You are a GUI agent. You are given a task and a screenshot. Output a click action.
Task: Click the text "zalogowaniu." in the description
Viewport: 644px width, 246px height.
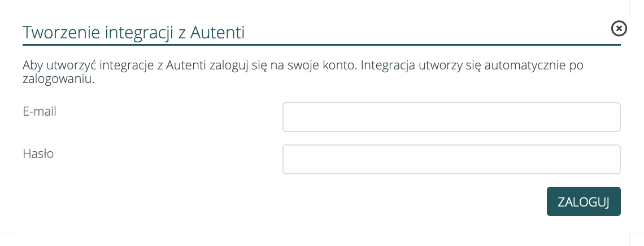pyautogui.click(x=58, y=79)
